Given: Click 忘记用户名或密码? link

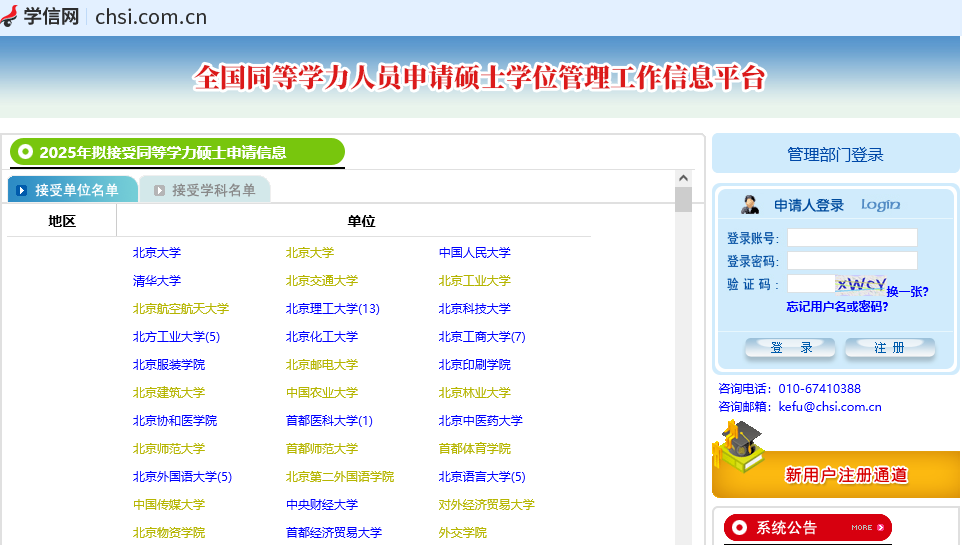Looking at the screenshot, I should [837, 306].
